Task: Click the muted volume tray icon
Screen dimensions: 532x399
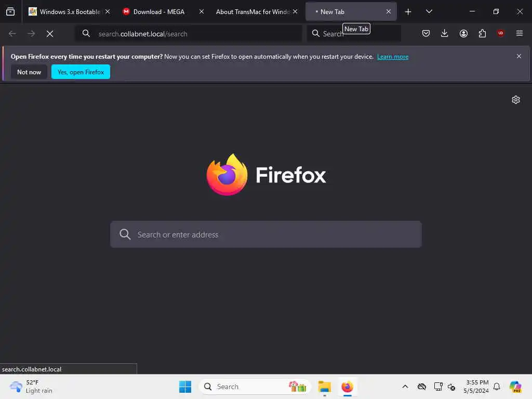Action: pos(451,387)
